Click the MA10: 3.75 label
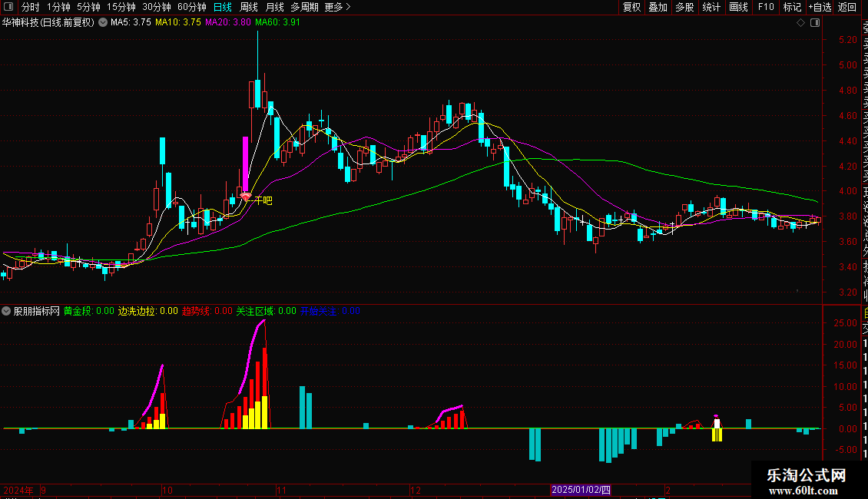Image resolution: width=868 pixels, height=499 pixels. tap(178, 22)
